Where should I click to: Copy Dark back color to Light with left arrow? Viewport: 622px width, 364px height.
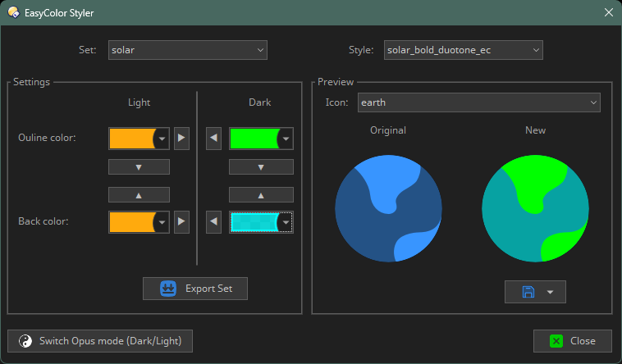(214, 221)
